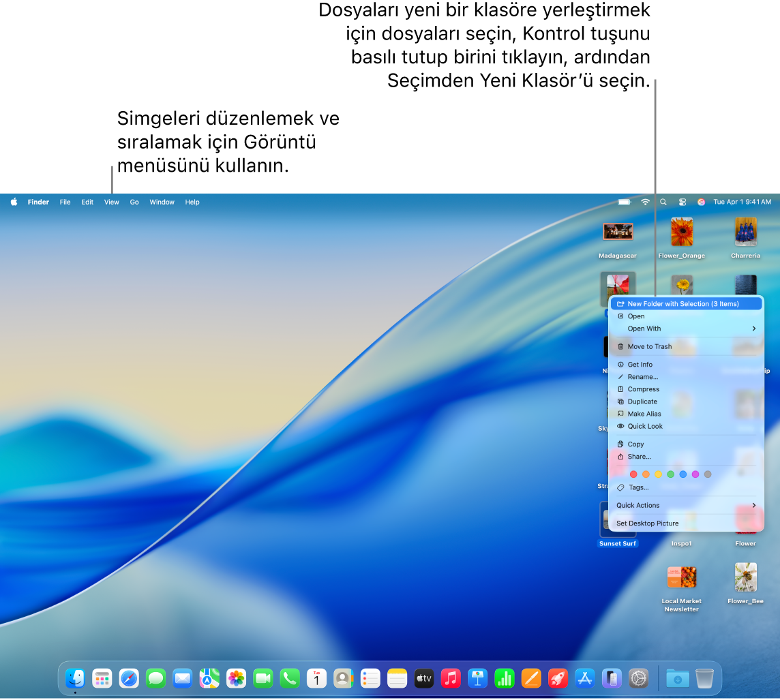The width and height of the screenshot is (780, 700).
Task: Click the date and time Tue Apr 1
Action: (x=742, y=202)
